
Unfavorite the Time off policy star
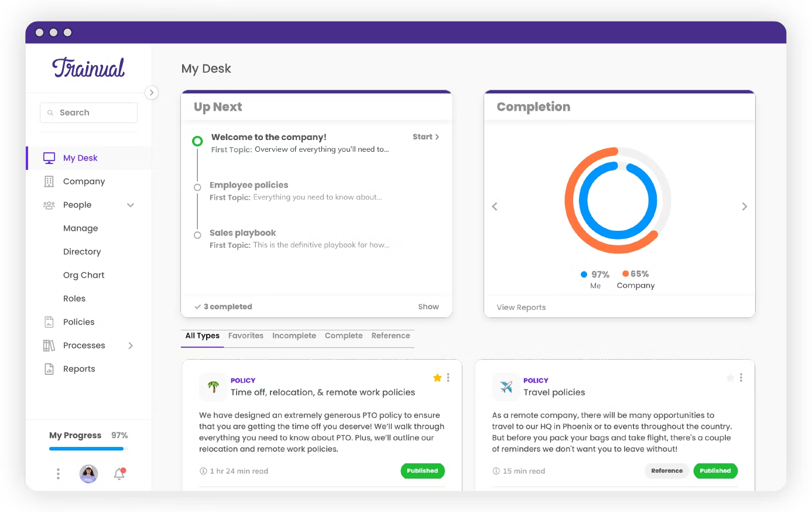click(437, 378)
